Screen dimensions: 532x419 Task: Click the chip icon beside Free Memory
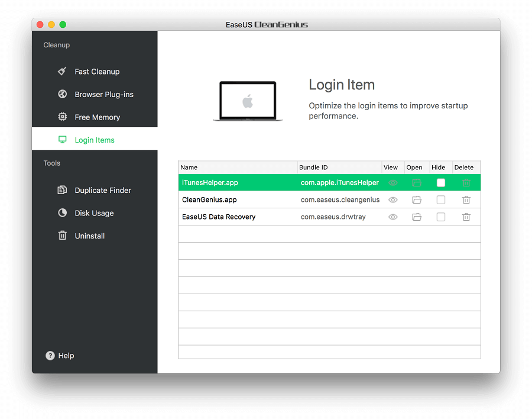(x=62, y=117)
